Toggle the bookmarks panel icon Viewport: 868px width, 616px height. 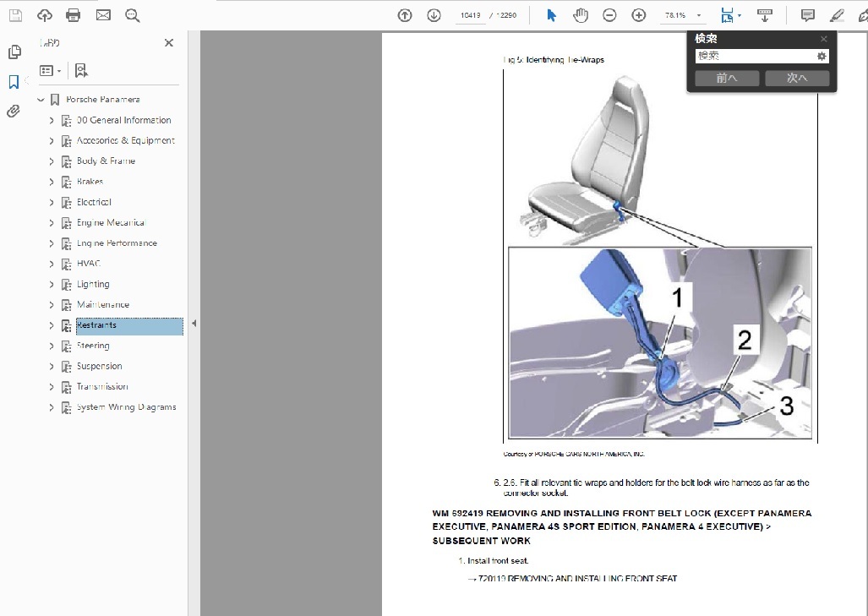14,82
